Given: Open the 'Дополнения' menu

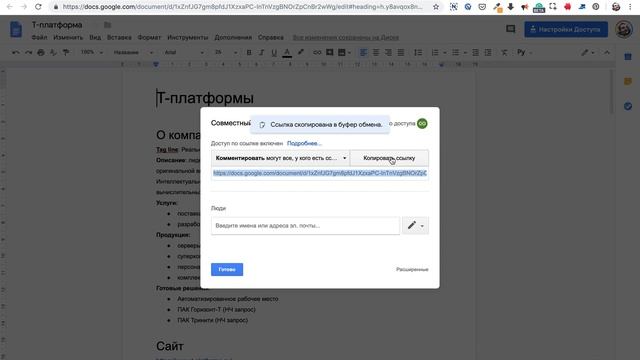Looking at the screenshot, I should pos(233,37).
